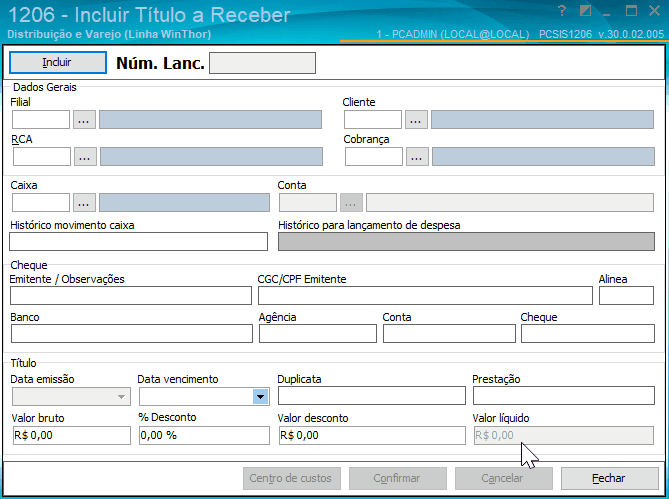This screenshot has height=499, width=669.
Task: Open the Data emissão dropdown
Action: click(x=122, y=397)
